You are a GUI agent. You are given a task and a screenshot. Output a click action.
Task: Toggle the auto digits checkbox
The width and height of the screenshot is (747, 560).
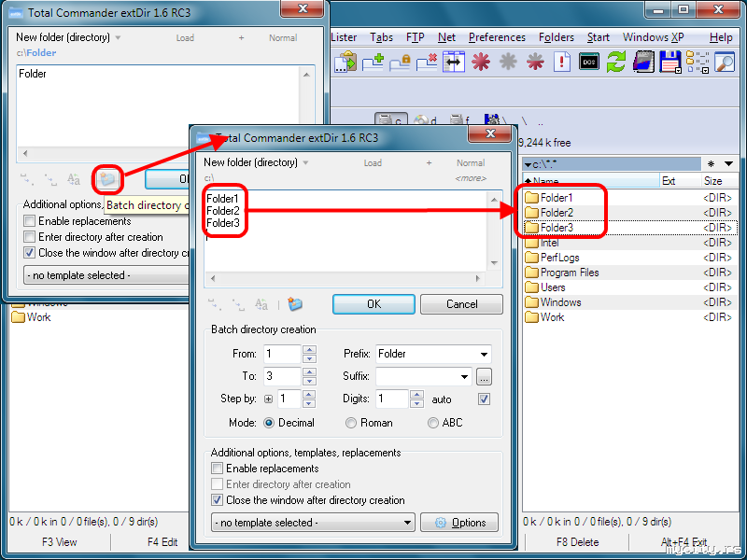coord(484,399)
